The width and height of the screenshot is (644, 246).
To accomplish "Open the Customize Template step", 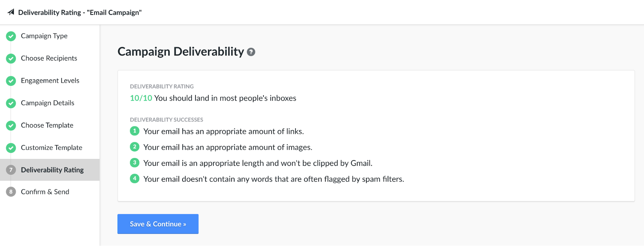I will pyautogui.click(x=52, y=148).
